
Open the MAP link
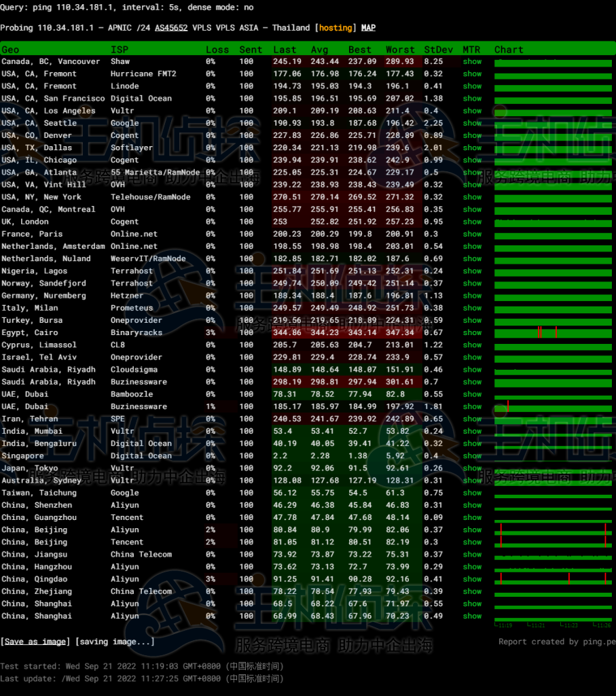pos(368,28)
